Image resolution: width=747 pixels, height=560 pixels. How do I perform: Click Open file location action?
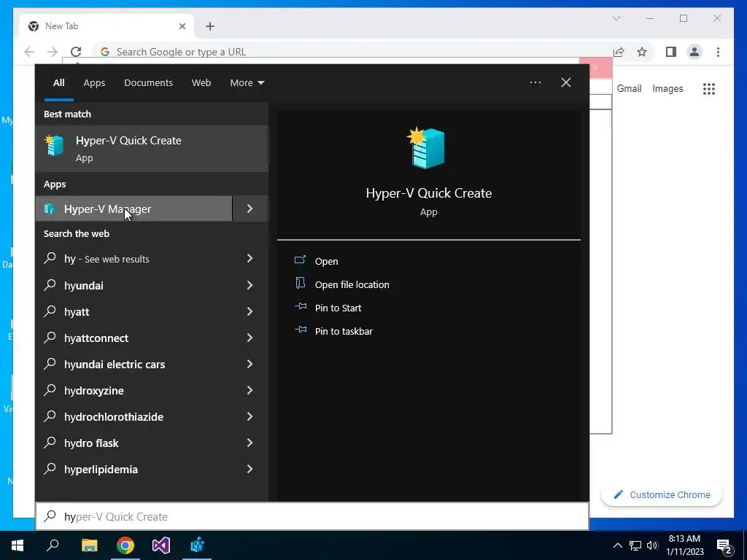click(352, 284)
